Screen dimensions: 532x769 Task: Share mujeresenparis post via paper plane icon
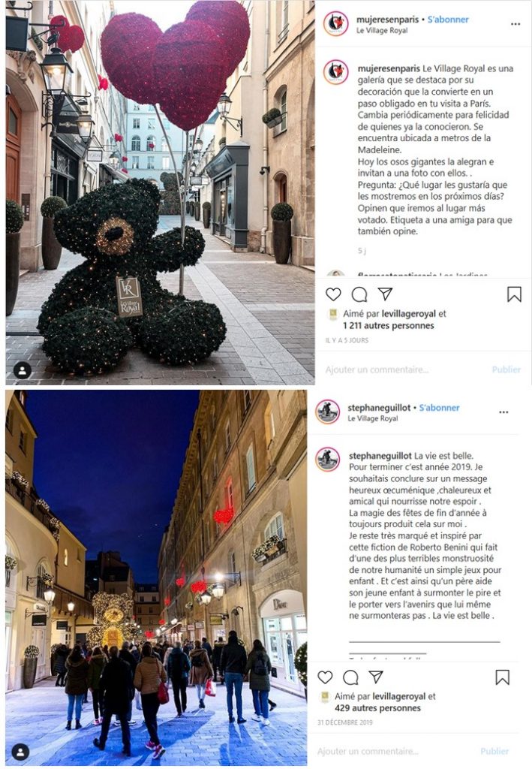(x=385, y=294)
